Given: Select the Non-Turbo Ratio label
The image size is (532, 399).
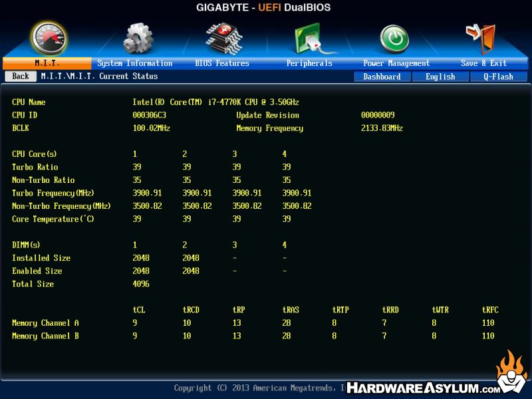Looking at the screenshot, I should 43,180.
